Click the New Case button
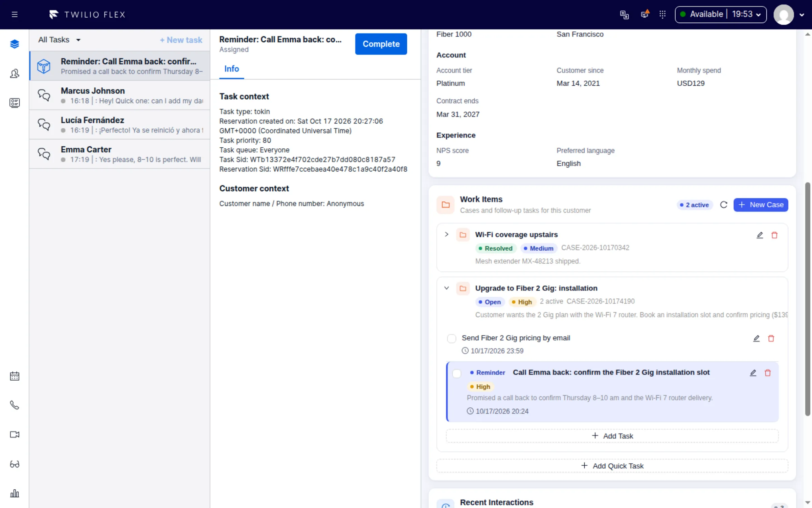Screen dimensions: 812x508 (x=761, y=205)
